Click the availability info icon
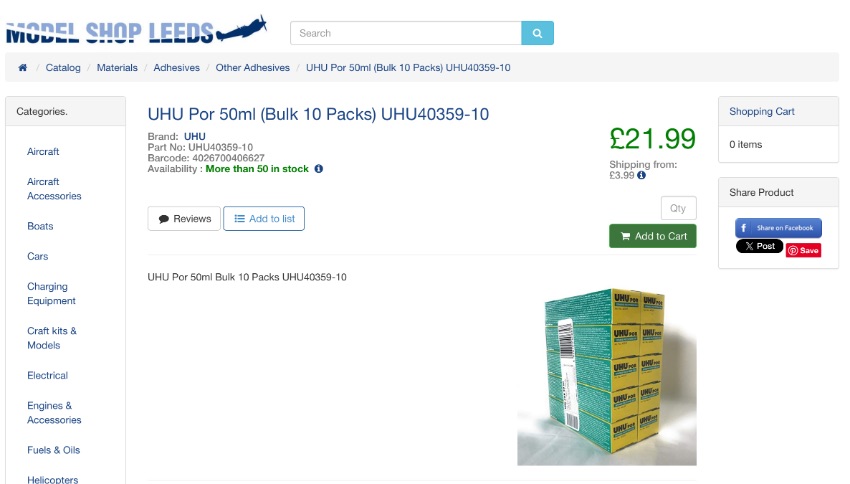 click(x=319, y=169)
